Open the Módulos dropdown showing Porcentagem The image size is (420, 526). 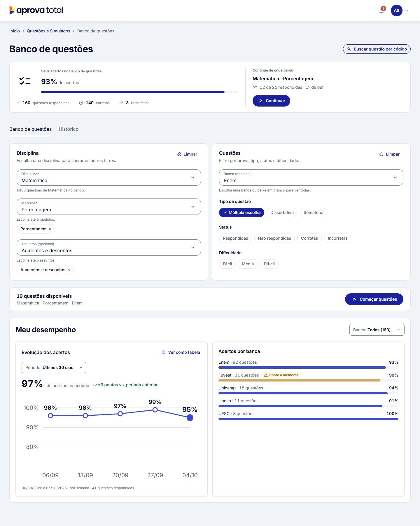[x=109, y=207]
